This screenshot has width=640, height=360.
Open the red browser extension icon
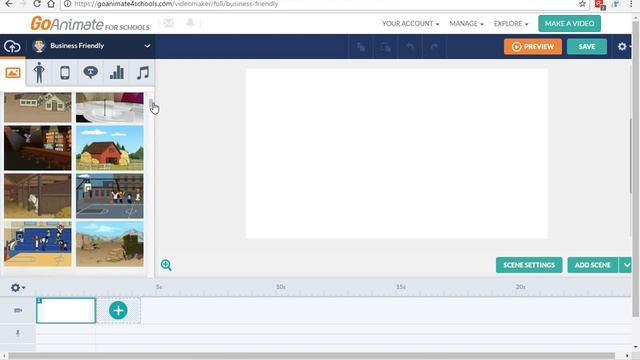click(x=600, y=4)
